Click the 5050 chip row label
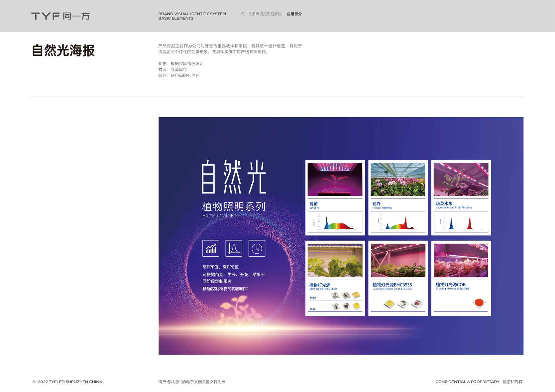The width and height of the screenshot is (555, 392). point(312,298)
